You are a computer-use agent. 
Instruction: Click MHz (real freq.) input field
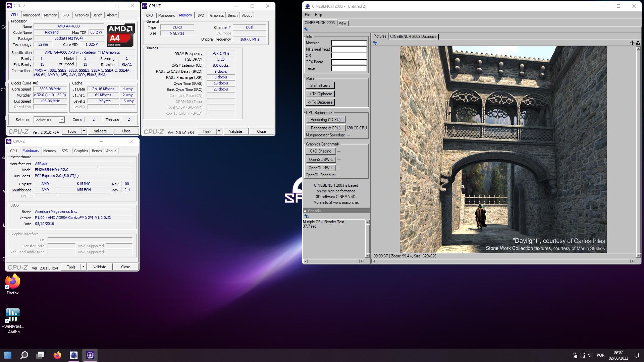(x=349, y=49)
